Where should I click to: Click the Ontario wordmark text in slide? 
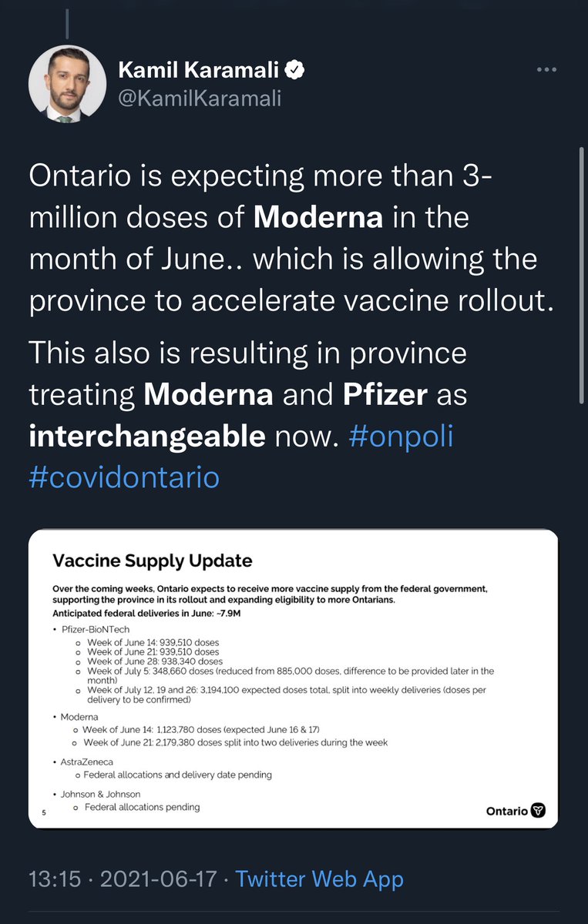click(507, 811)
